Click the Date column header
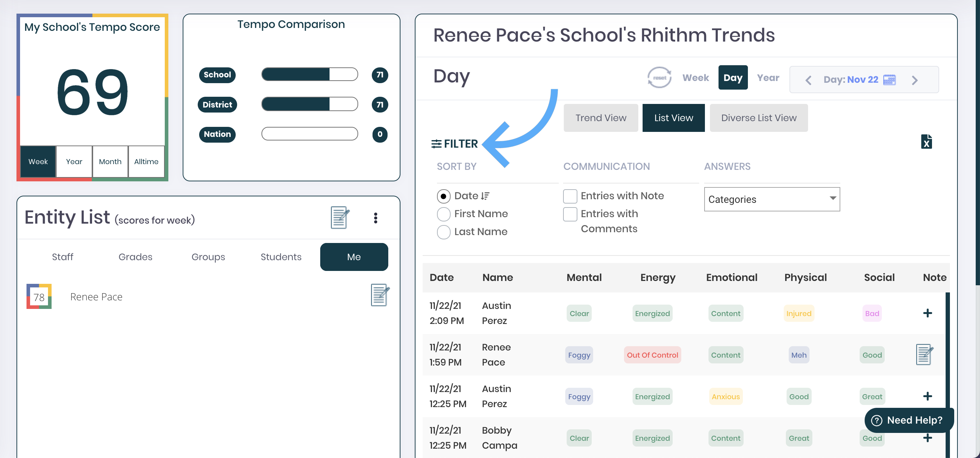 coord(442,277)
